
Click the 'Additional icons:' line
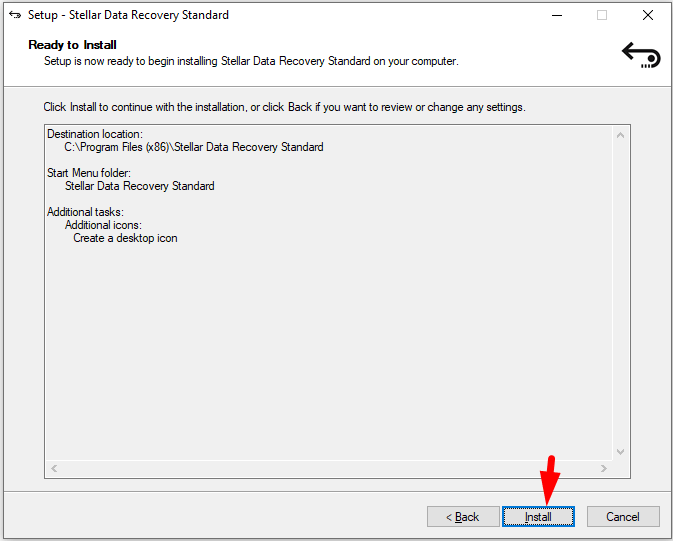103,225
